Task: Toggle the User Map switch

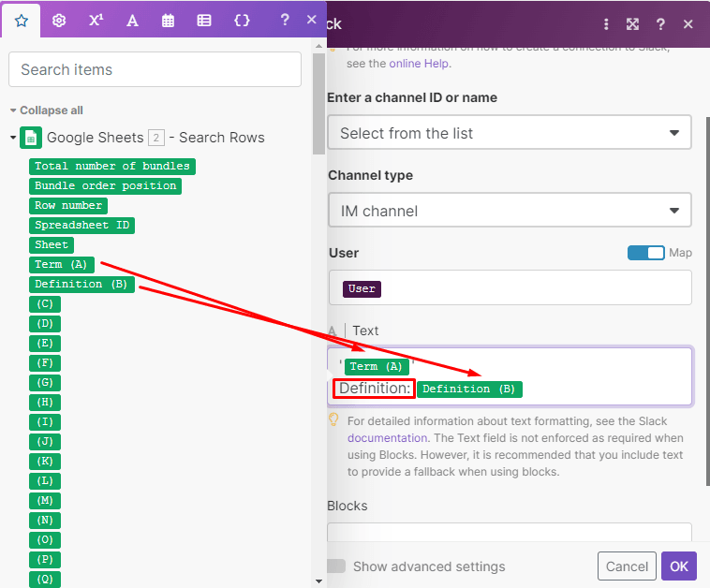Action: coord(645,253)
